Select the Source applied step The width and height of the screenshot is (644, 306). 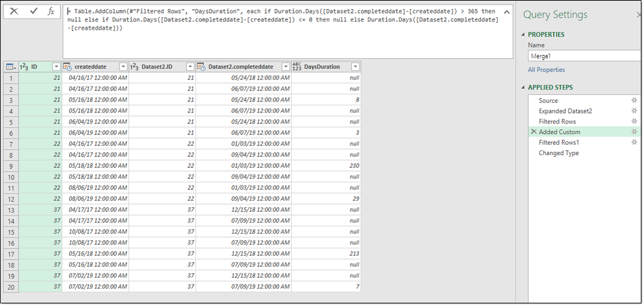(x=549, y=100)
